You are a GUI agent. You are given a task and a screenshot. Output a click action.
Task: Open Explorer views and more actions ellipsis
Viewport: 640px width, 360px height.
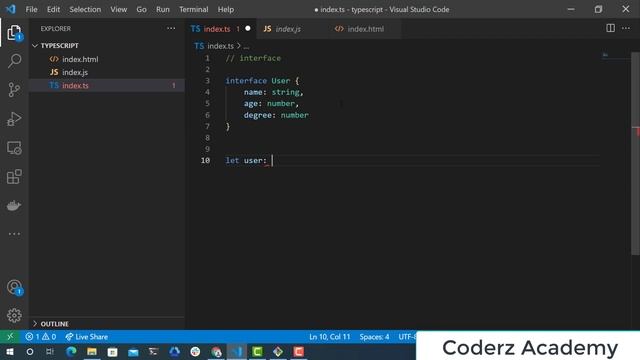[x=171, y=29]
